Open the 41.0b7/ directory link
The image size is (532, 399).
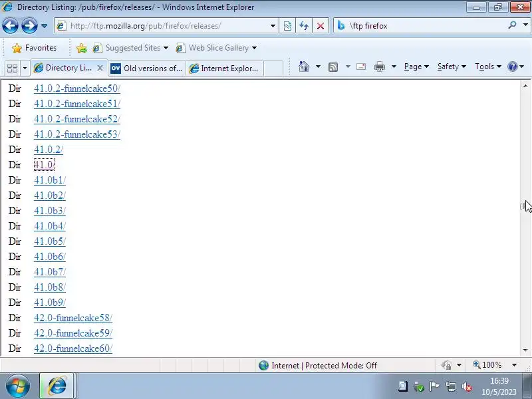(x=50, y=272)
